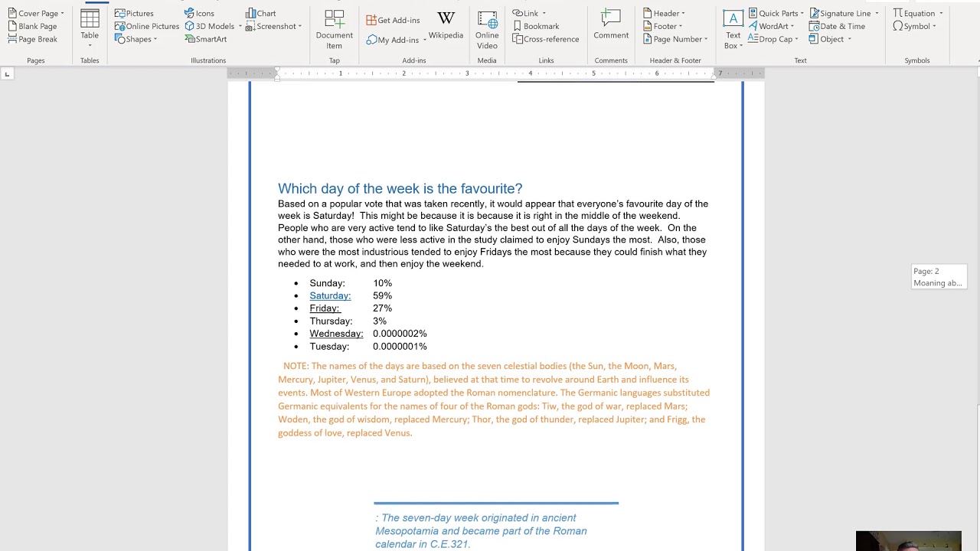Insert a Page Break
The height and width of the screenshot is (551, 980).
[x=32, y=39]
